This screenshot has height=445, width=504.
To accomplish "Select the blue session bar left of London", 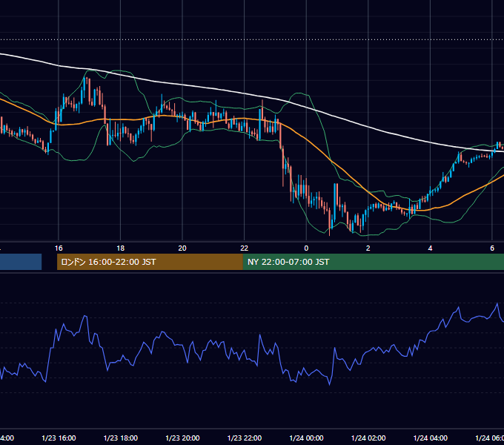I will tap(21, 262).
